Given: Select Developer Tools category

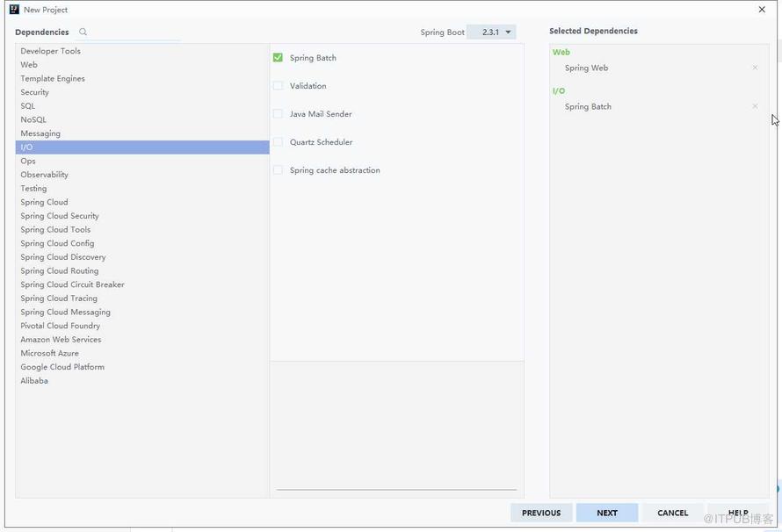Looking at the screenshot, I should point(142,51).
